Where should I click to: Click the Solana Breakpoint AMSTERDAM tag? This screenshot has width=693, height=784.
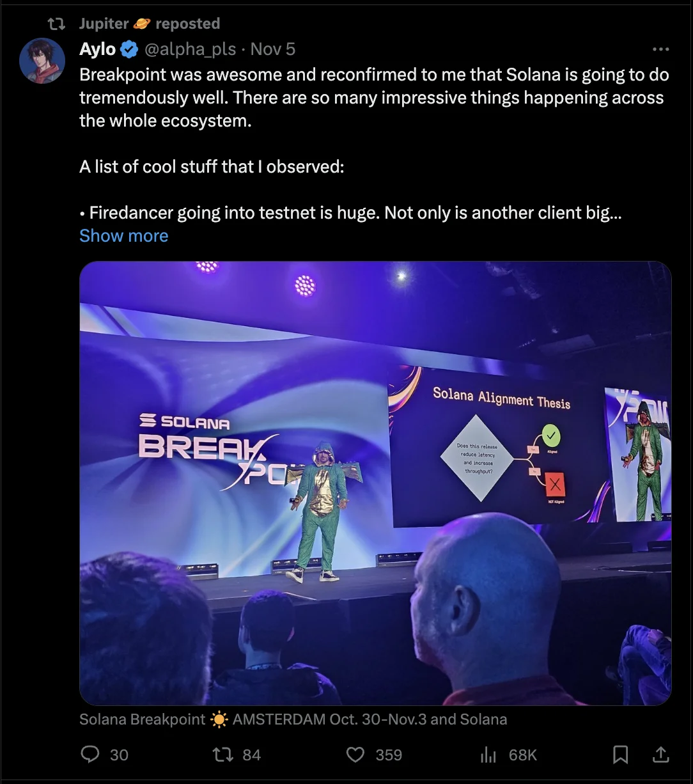click(293, 719)
